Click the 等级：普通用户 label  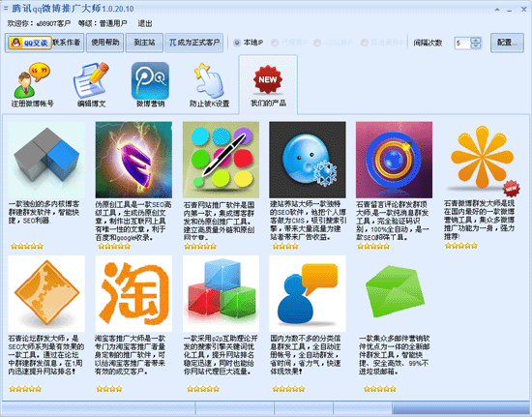tap(103, 23)
